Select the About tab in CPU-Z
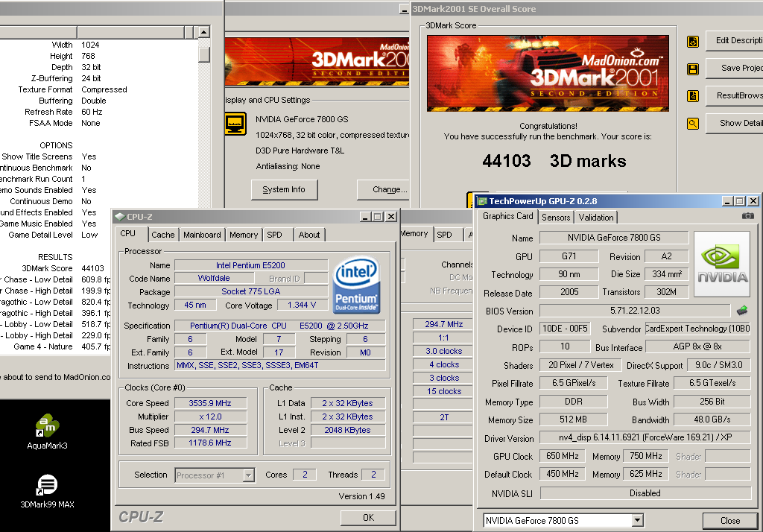763x532 pixels. pyautogui.click(x=309, y=235)
